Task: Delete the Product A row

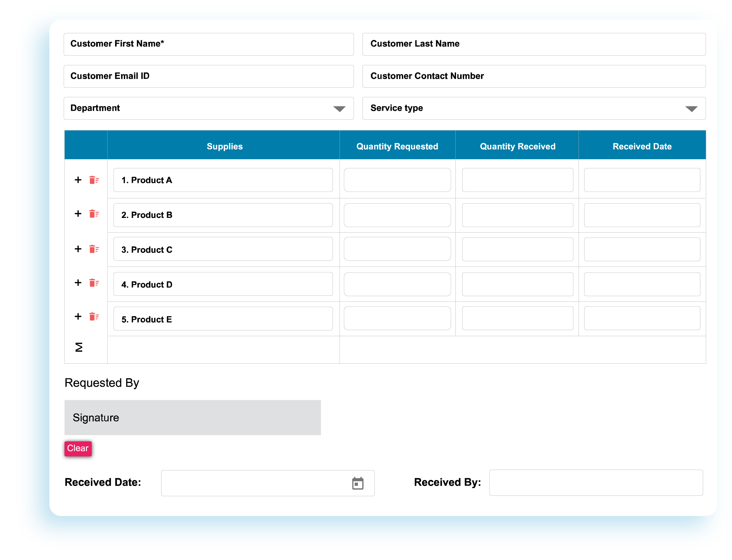Action: [94, 180]
